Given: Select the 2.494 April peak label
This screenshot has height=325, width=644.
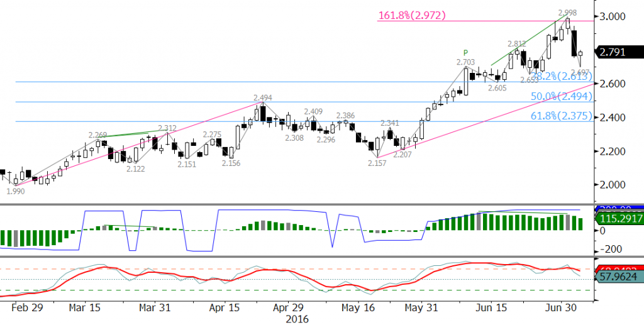Looking at the screenshot, I should (x=263, y=98).
